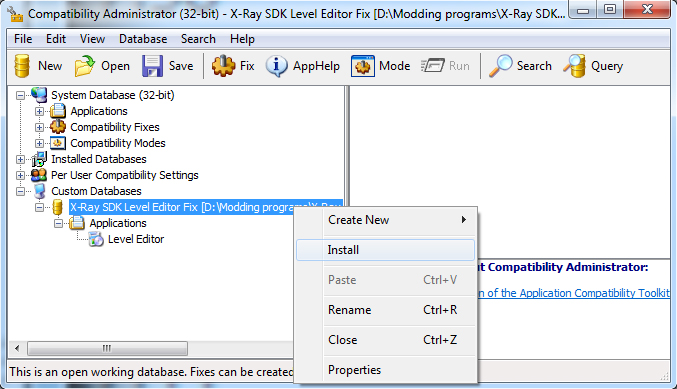Close the Compatibility Administrator window
Screen dimensions: 677x389
tap(647, 9)
